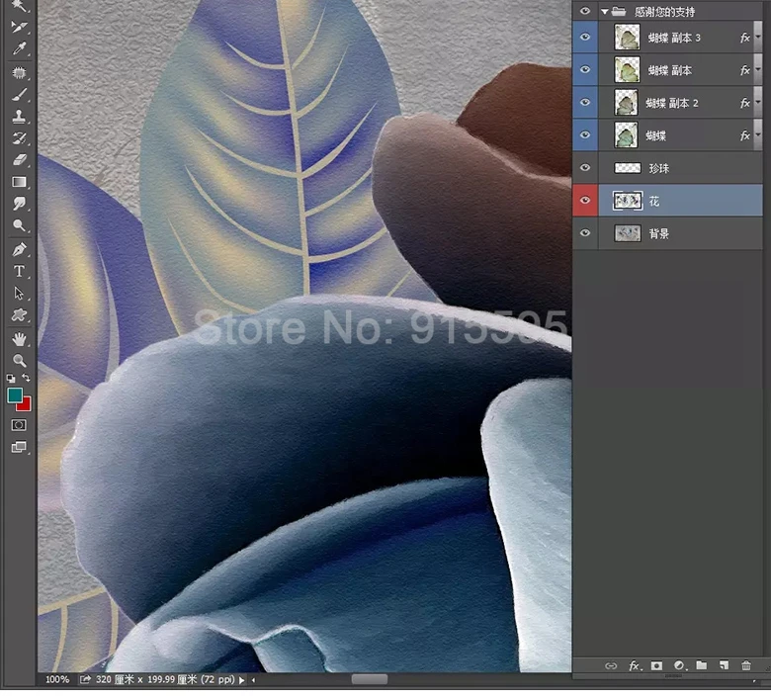Hide the 背景 layer
This screenshot has height=700, width=771.
[x=584, y=233]
